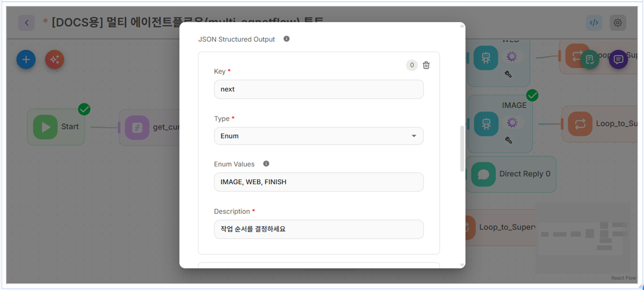Select the Direct Reply 0 node
This screenshot has width=644, height=290.
(511, 174)
